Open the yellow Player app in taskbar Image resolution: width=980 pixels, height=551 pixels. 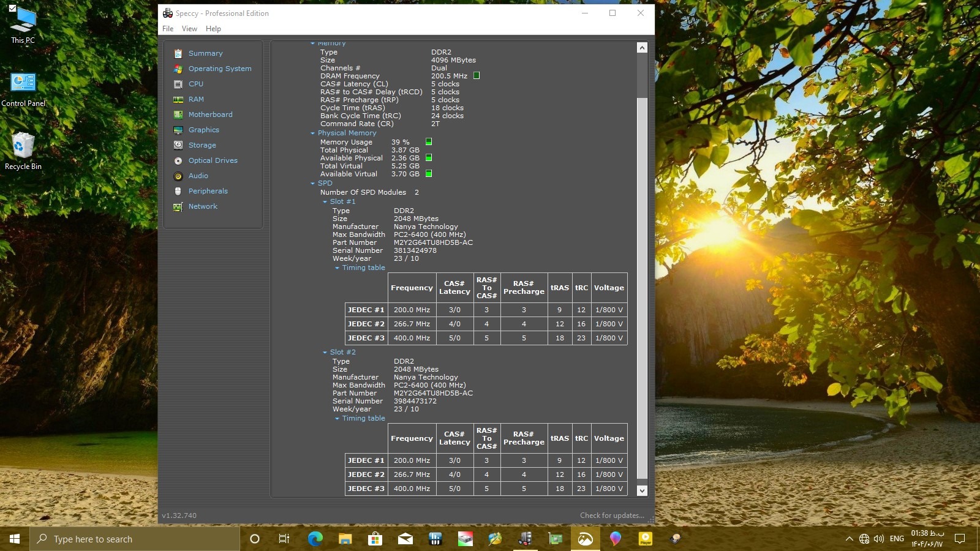(x=646, y=539)
